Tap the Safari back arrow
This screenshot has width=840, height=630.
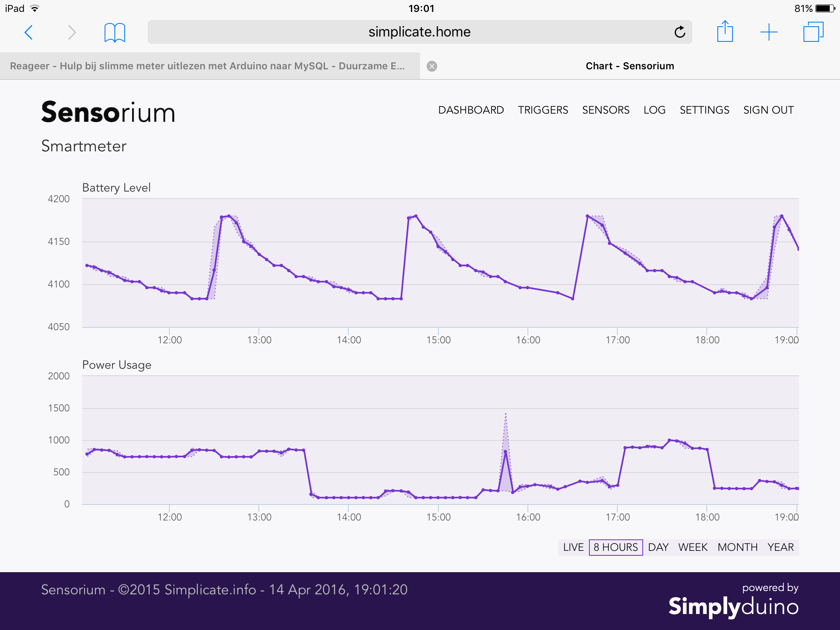coord(28,32)
